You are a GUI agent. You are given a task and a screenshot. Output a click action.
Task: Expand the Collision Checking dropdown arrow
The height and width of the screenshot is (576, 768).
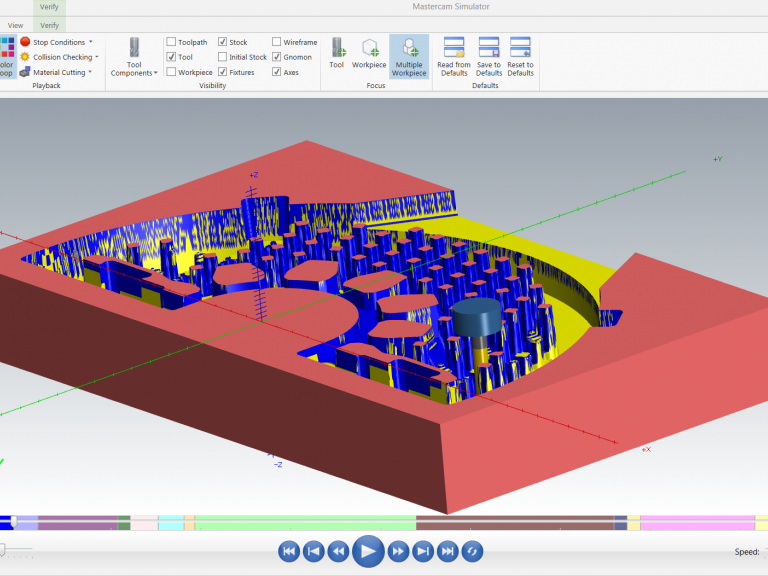[97, 57]
